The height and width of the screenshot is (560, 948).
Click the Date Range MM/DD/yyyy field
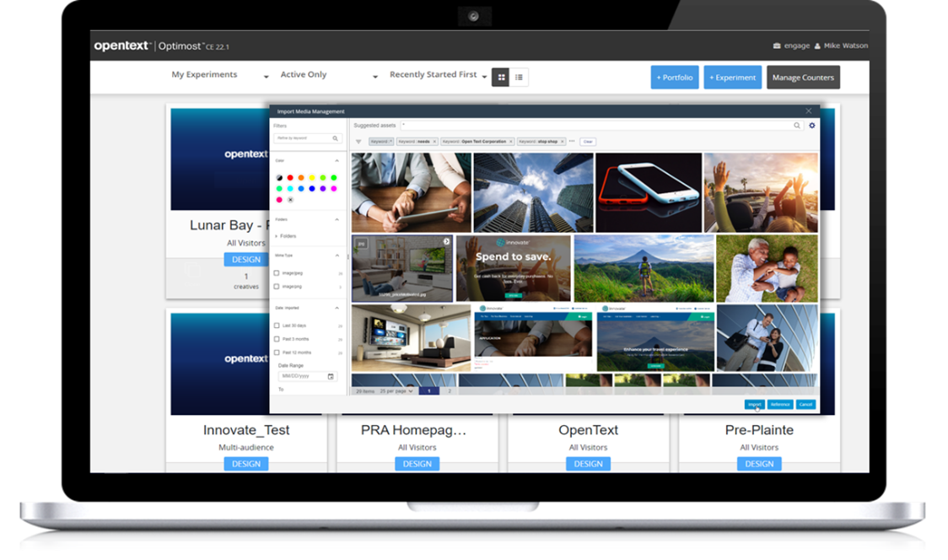[x=307, y=376]
